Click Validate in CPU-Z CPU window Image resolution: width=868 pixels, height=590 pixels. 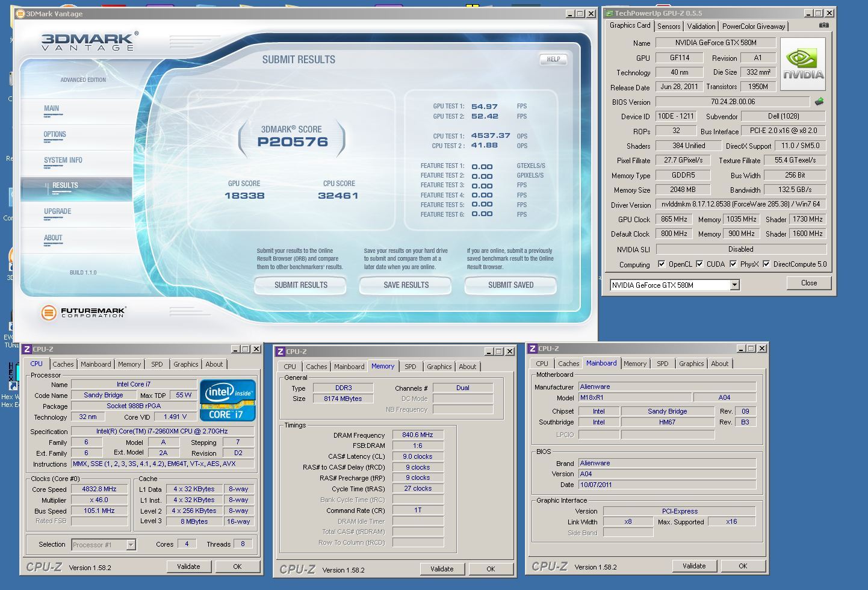188,567
